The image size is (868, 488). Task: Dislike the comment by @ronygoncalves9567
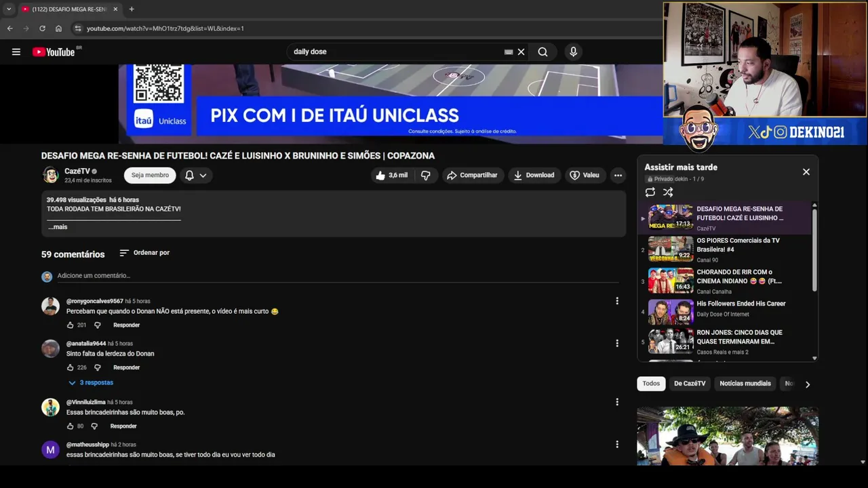pyautogui.click(x=97, y=325)
